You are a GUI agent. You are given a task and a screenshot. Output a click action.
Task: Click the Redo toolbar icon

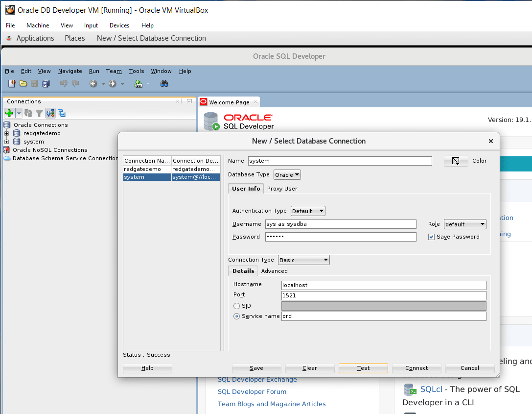point(75,84)
